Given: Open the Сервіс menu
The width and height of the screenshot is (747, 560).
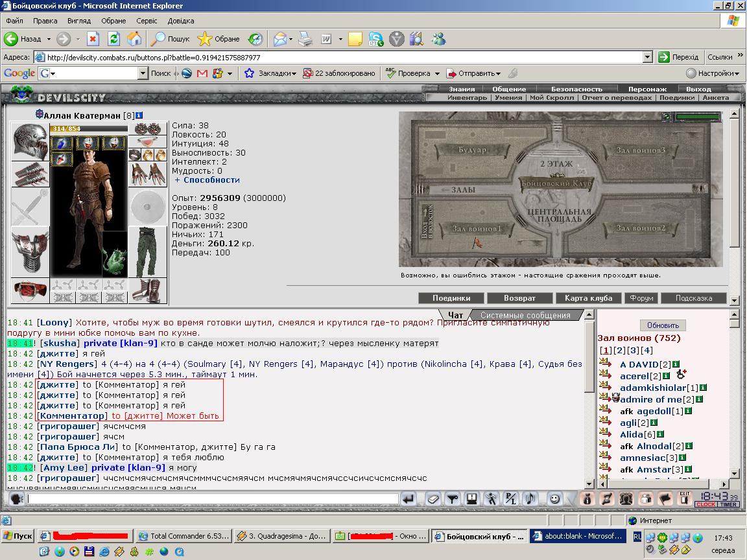Looking at the screenshot, I should click(x=147, y=21).
